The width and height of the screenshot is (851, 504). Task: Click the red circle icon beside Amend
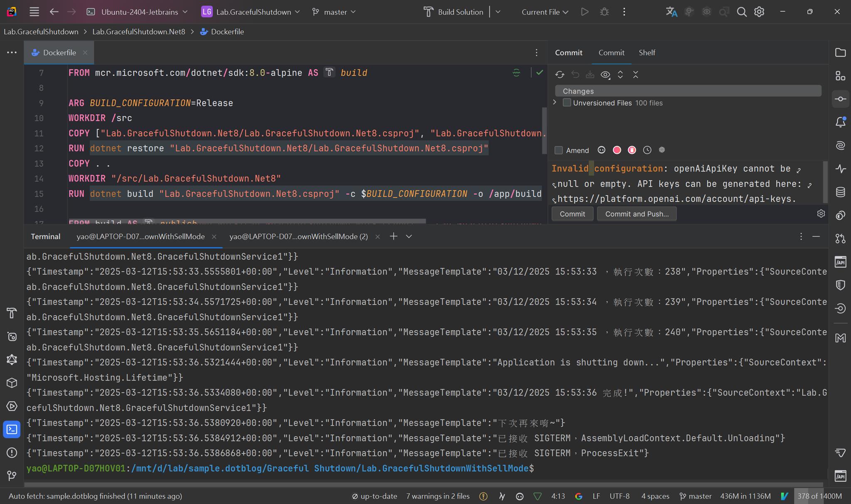pyautogui.click(x=617, y=150)
